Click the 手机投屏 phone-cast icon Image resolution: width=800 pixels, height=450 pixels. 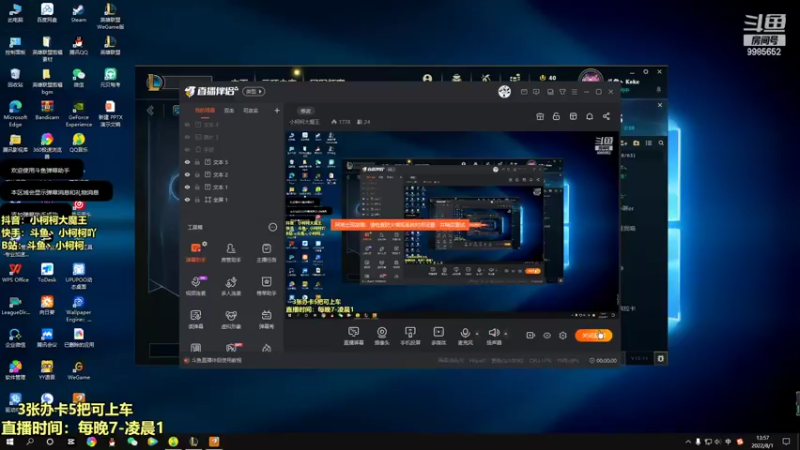coord(410,336)
